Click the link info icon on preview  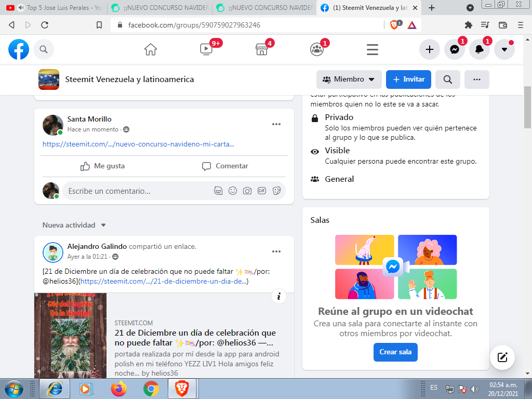pyautogui.click(x=279, y=297)
